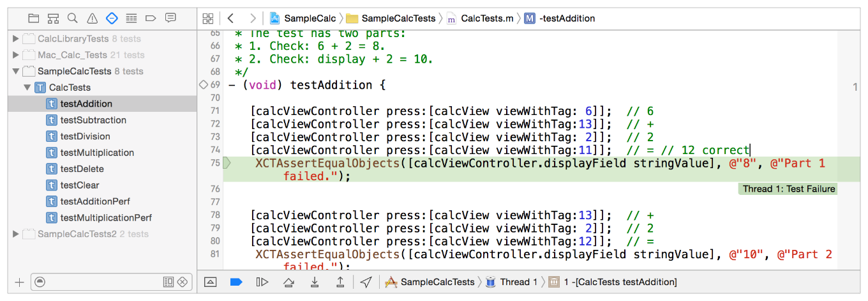Open the Breakpoint navigator
The image size is (868, 301).
pos(151,18)
